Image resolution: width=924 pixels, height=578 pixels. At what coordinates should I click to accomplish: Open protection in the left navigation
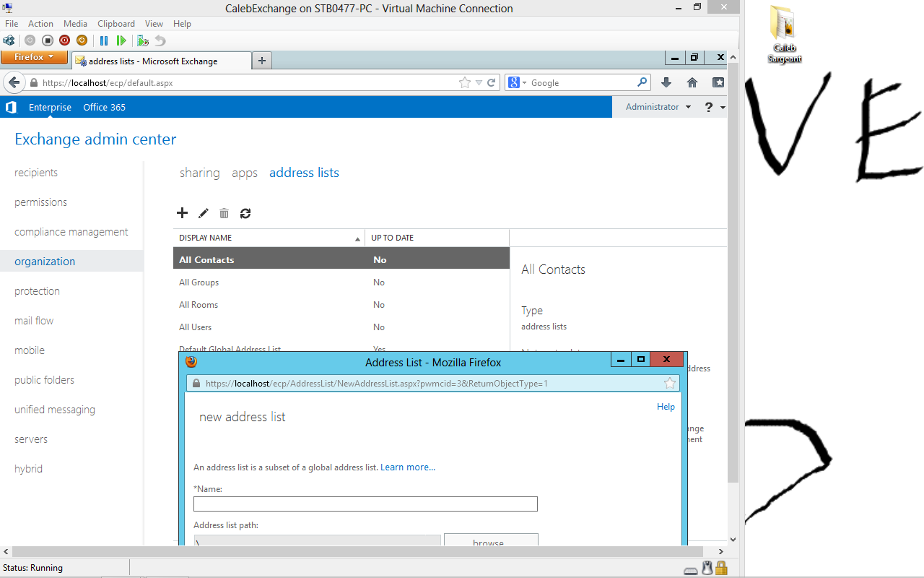coord(37,291)
